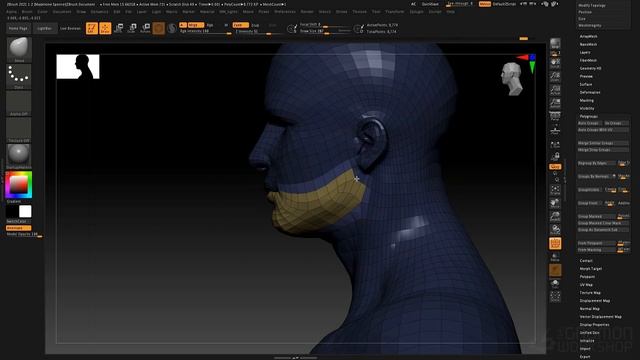
Task: Click Group Masked Clear Mask
Action: click(602, 223)
